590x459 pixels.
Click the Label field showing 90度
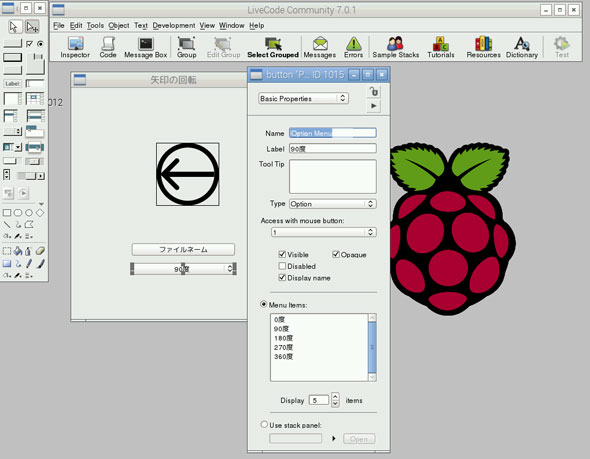click(333, 149)
